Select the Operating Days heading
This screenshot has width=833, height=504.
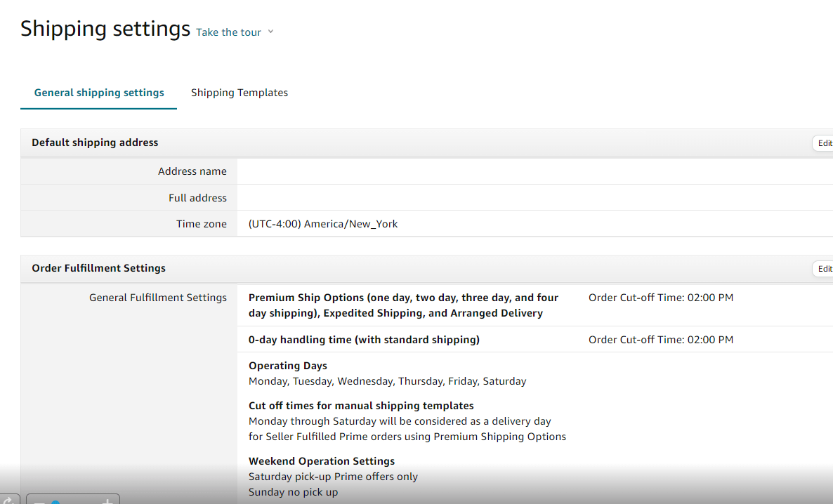click(x=287, y=365)
